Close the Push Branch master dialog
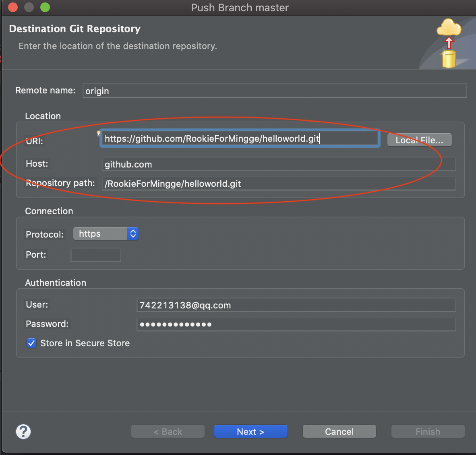Image resolution: width=476 pixels, height=455 pixels. [13, 7]
